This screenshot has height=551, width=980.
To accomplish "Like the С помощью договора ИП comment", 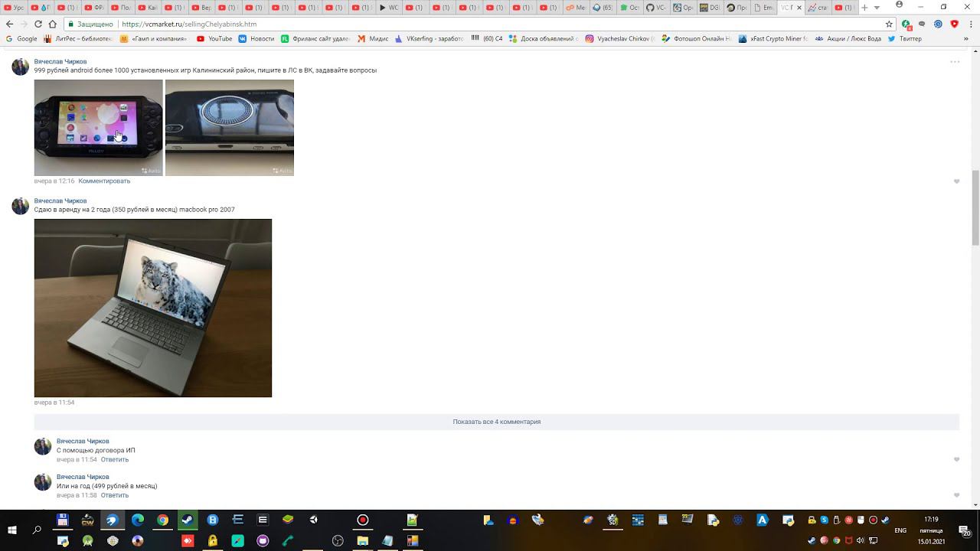I will click(956, 460).
